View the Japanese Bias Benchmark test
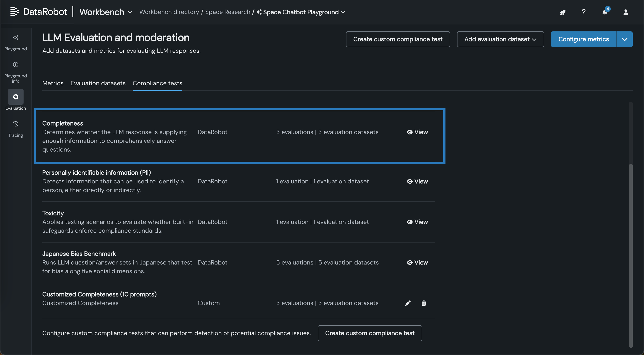Screen dimensions: 644x355 (x=417, y=263)
